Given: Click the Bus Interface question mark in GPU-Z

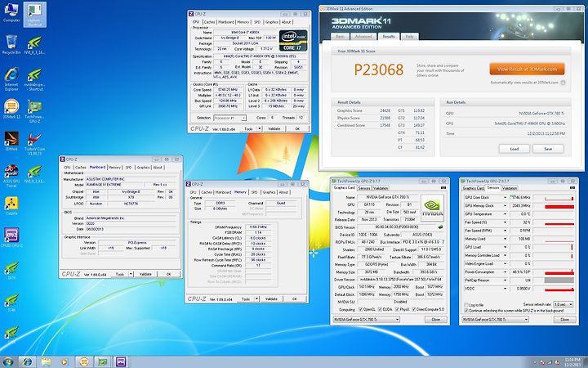Looking at the screenshot, I should (x=443, y=242).
